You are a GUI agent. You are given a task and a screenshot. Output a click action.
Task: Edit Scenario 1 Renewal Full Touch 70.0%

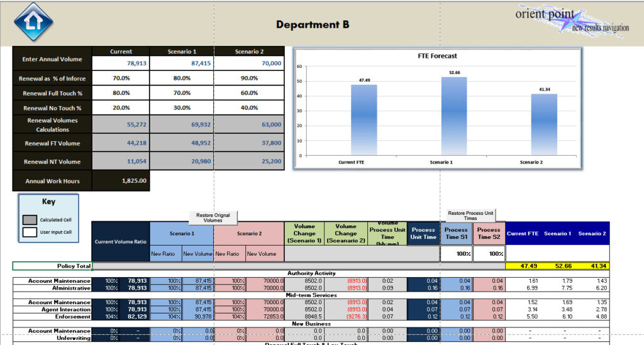(x=182, y=93)
